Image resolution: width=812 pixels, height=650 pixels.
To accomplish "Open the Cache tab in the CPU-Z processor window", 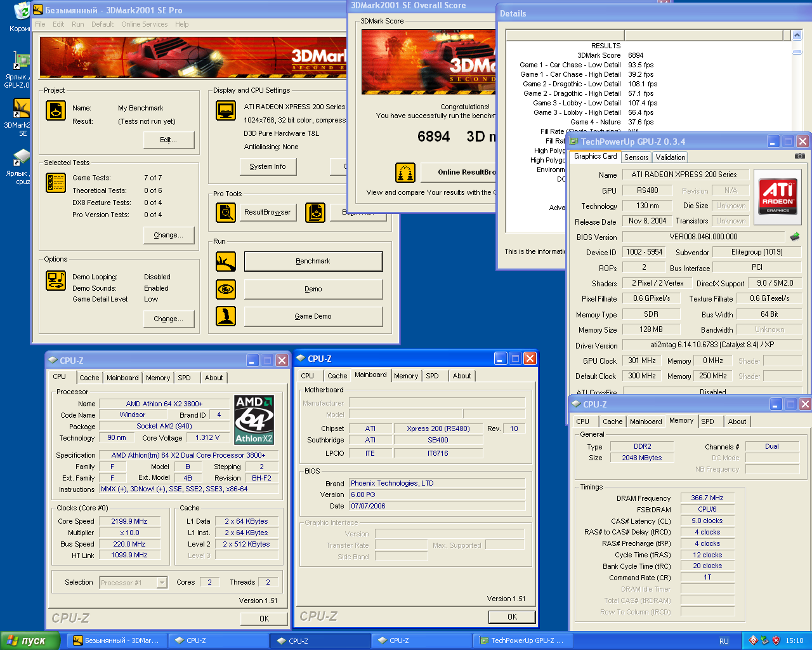I will tap(89, 378).
